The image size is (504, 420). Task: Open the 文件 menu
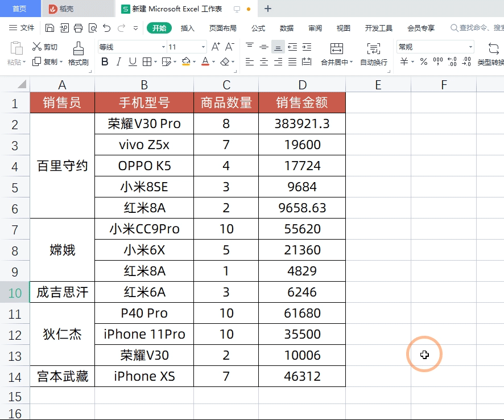[x=27, y=27]
